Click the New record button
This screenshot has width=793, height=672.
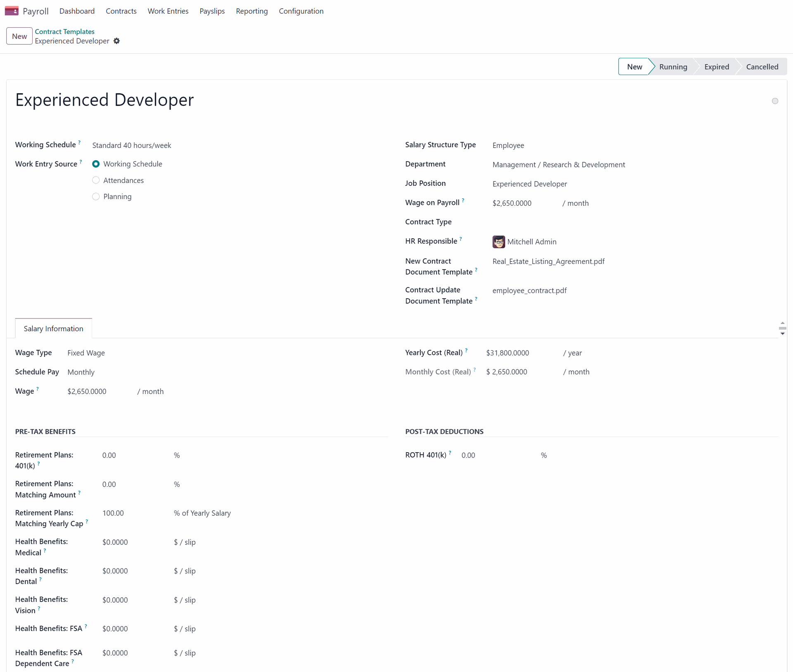pos(19,36)
